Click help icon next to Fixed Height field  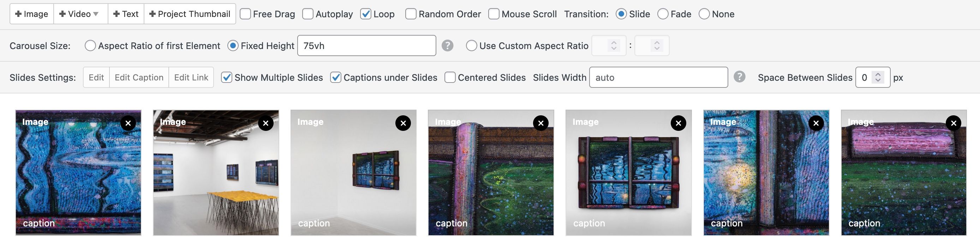coord(447,46)
